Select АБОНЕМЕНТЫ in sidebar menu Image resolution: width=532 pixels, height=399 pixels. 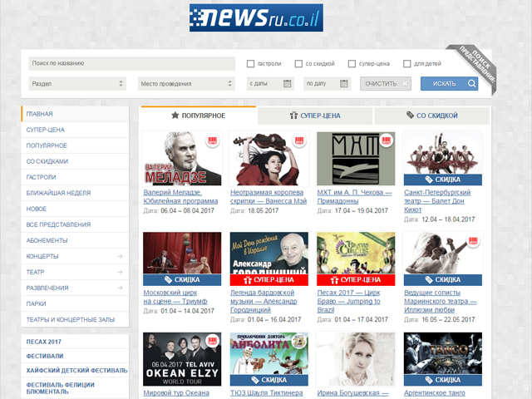[75, 240]
